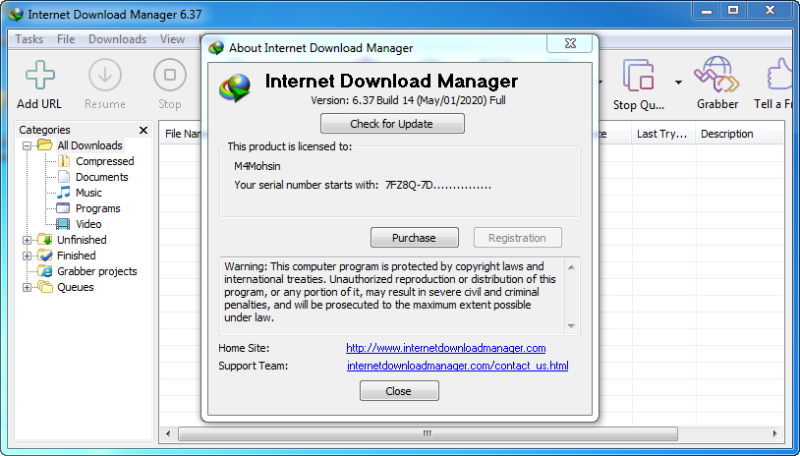
Task: Expand the Finished tree node
Action: (27, 256)
